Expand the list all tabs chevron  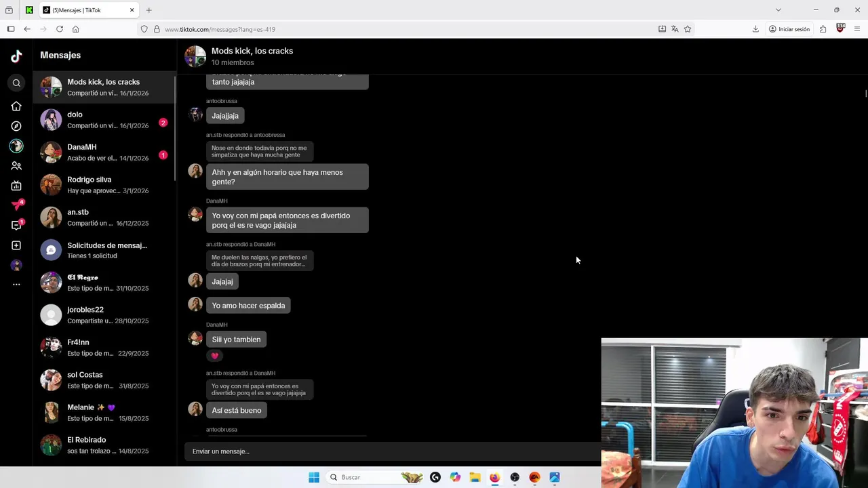(x=778, y=10)
